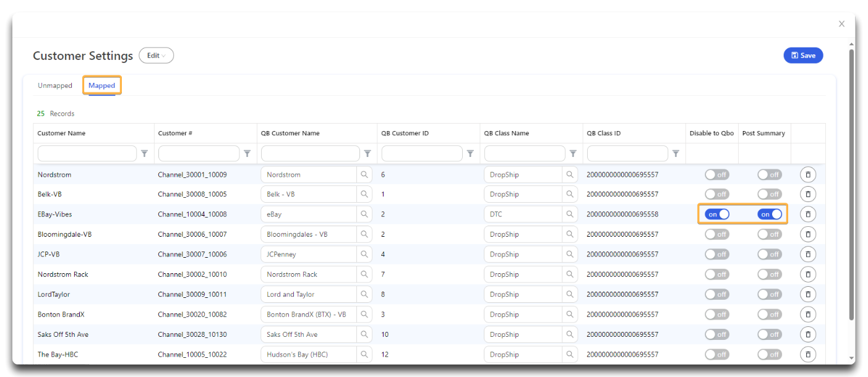The width and height of the screenshot is (868, 377).
Task: Switch on Post Summary for LordTaylor
Action: click(x=770, y=294)
